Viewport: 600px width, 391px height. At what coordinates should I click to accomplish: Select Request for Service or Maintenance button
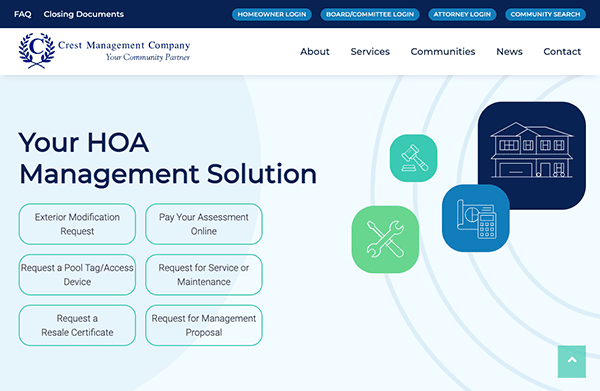pyautogui.click(x=204, y=275)
